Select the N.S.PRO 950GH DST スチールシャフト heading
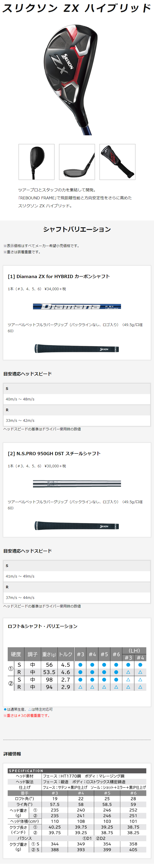The height and width of the screenshot is (868, 154). point(54,453)
